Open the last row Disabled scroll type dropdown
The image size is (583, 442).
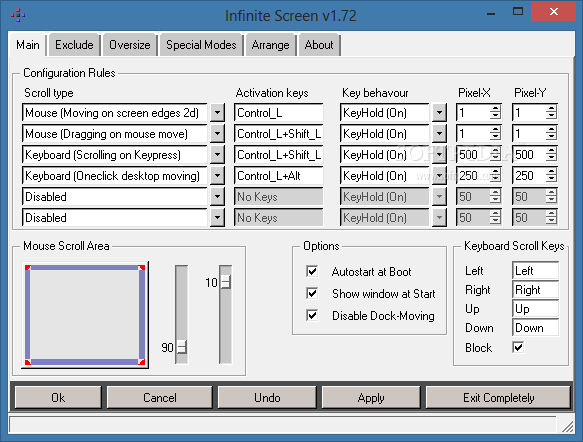point(217,217)
